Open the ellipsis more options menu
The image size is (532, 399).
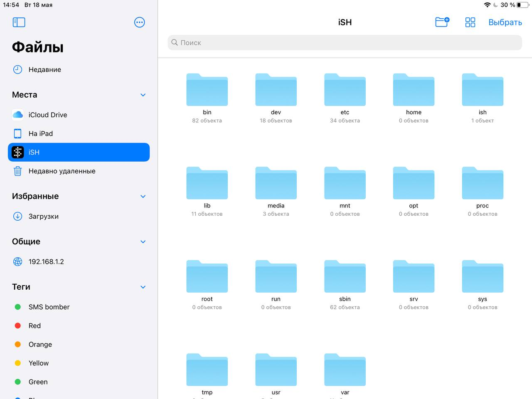(x=140, y=22)
